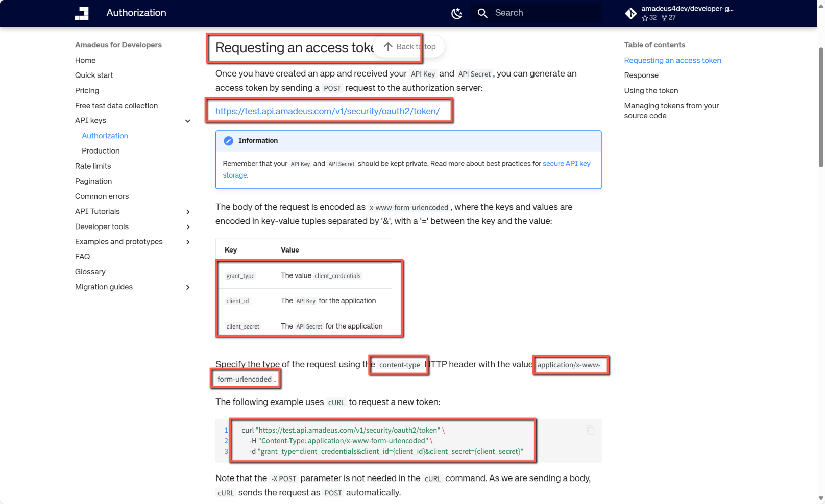Open the Production page in sidebar
The image size is (825, 504).
pos(101,151)
